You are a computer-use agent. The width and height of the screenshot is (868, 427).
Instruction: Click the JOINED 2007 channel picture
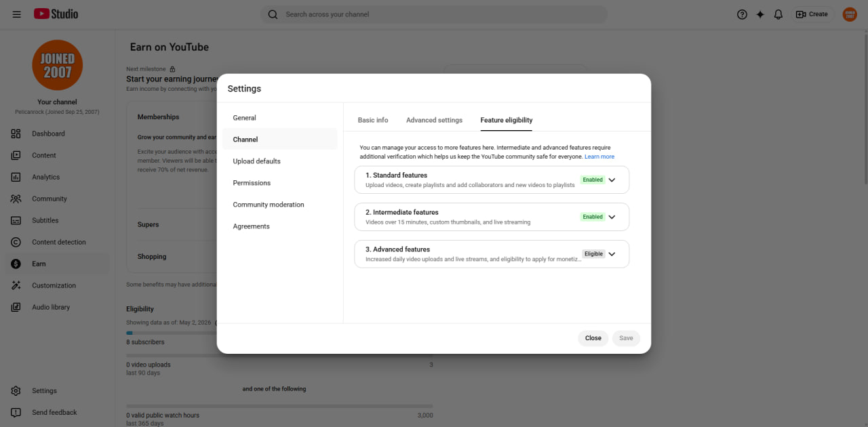(57, 65)
